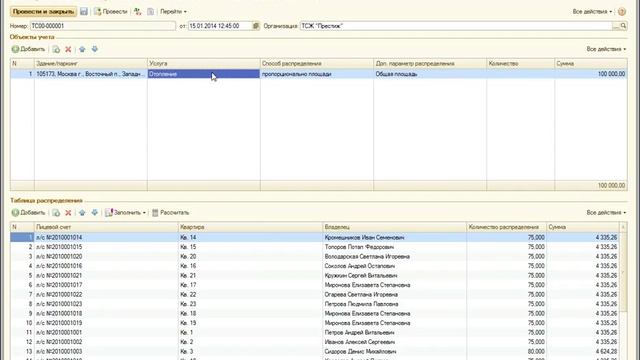The width and height of the screenshot is (640, 360).
Task: Click Лицевой счет column header
Action: click(106, 227)
